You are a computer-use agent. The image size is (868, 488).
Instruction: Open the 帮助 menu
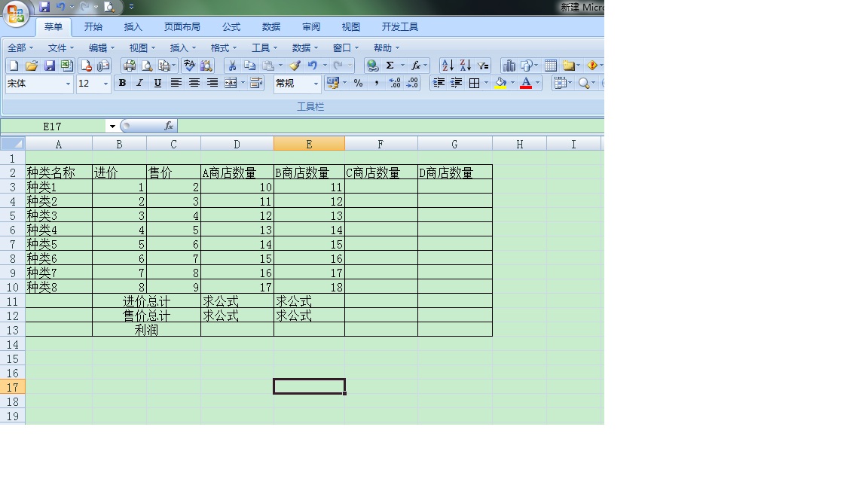(x=387, y=48)
